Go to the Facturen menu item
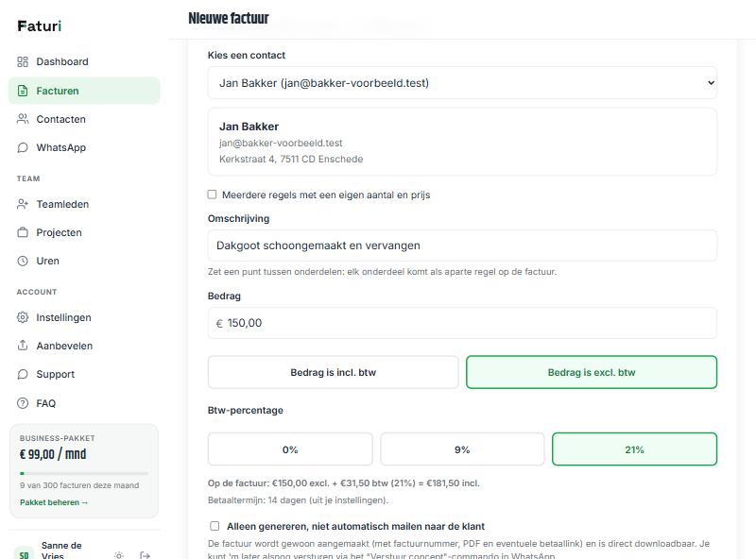This screenshot has height=559, width=756. pyautogui.click(x=84, y=91)
